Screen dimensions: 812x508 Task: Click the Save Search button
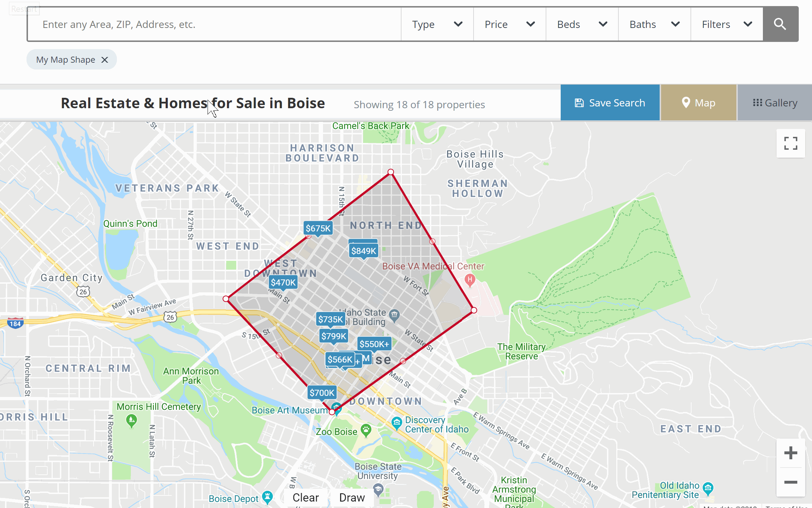[610, 103]
